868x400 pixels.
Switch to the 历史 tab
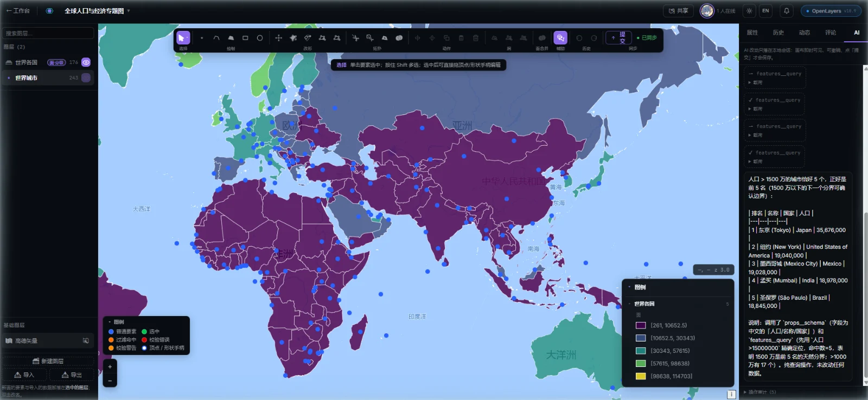(x=778, y=33)
